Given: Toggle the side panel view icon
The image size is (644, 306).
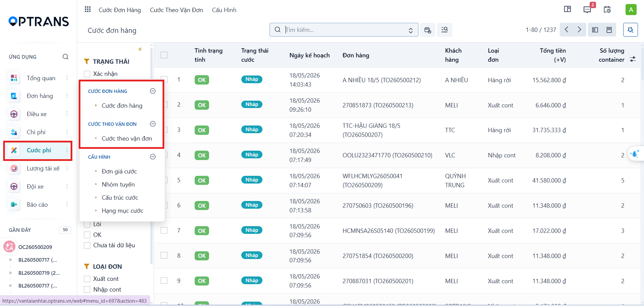Looking at the screenshot, I should (595, 30).
